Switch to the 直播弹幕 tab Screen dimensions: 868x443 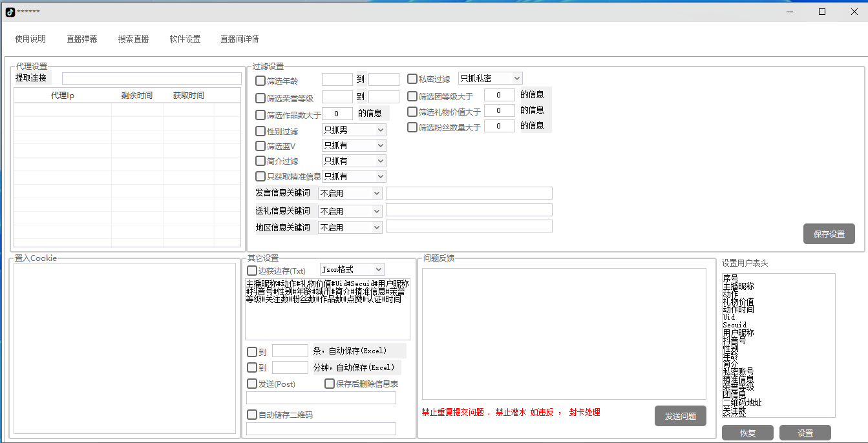(82, 39)
